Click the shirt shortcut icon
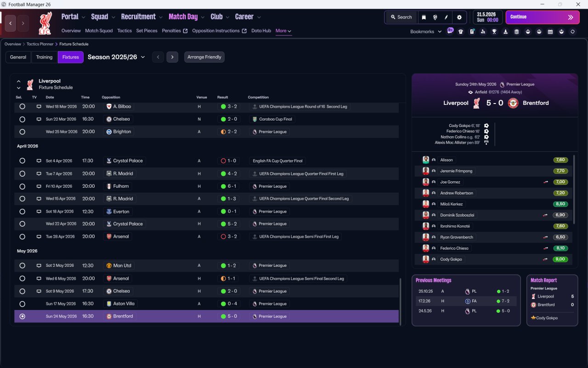The height and width of the screenshot is (368, 588). [x=461, y=32]
